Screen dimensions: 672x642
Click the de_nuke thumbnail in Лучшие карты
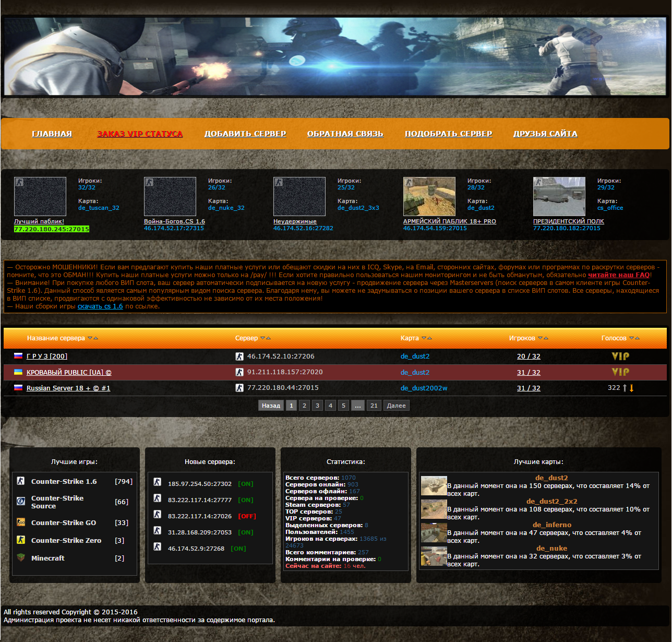[x=434, y=556]
